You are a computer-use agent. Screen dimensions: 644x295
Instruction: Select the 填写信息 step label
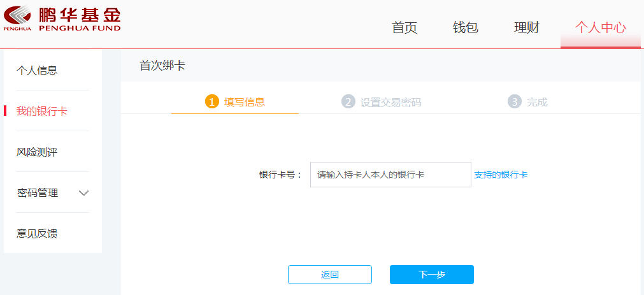(x=245, y=102)
